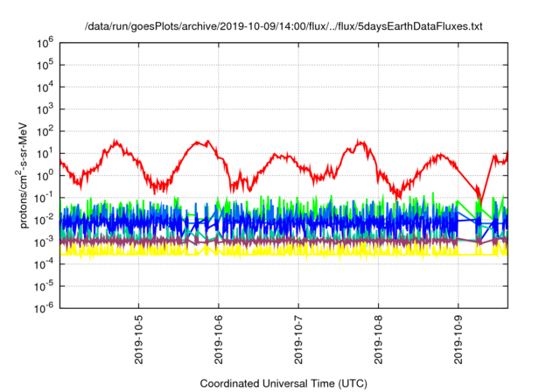The height and width of the screenshot is (392, 560).
Task: Click the Coordinated Universal Time (UTC) label
Action: [283, 384]
